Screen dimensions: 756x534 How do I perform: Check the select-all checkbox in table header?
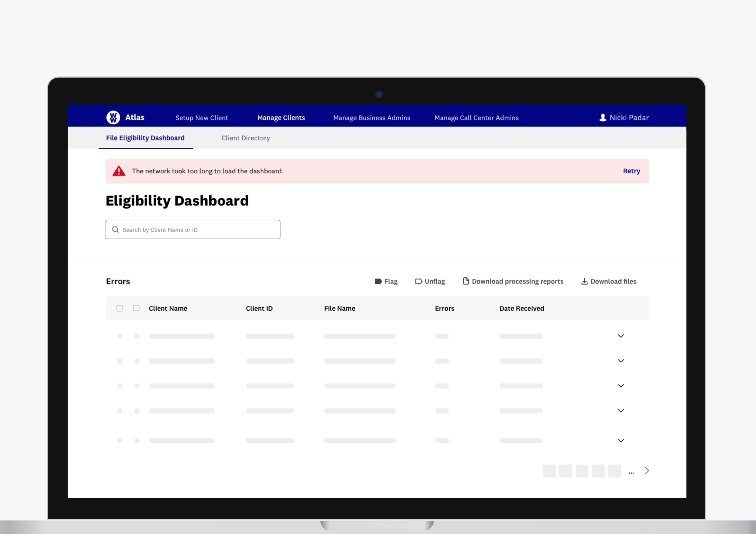click(119, 308)
